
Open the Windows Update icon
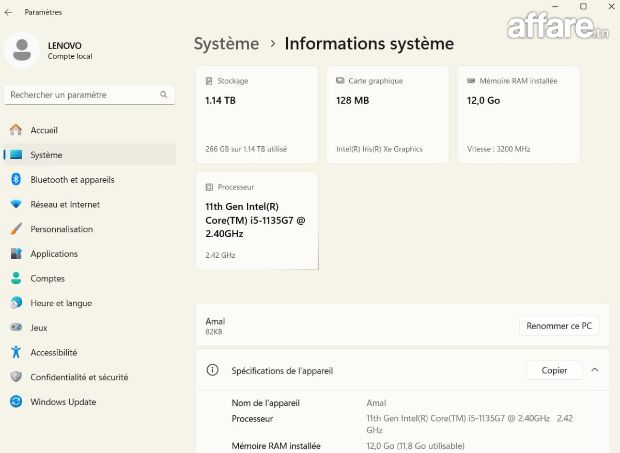coord(16,402)
